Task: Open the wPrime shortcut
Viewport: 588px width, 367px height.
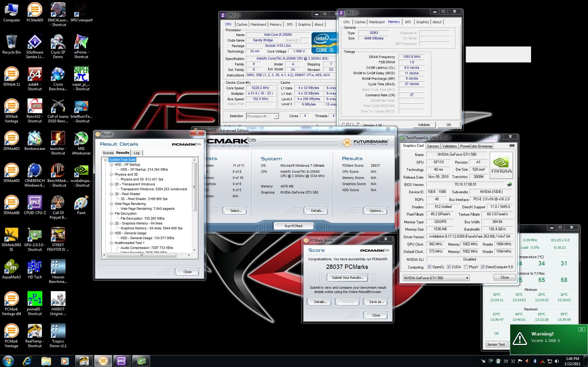Action: coord(81,47)
